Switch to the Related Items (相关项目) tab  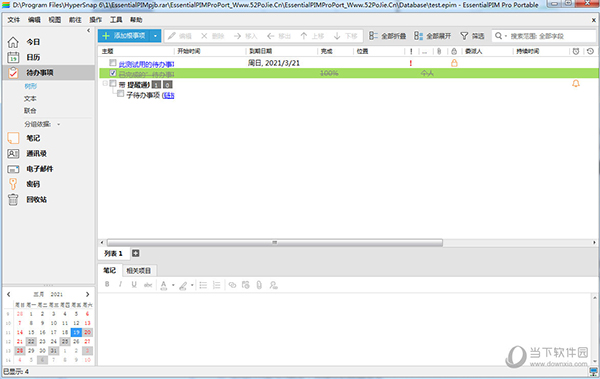139,270
